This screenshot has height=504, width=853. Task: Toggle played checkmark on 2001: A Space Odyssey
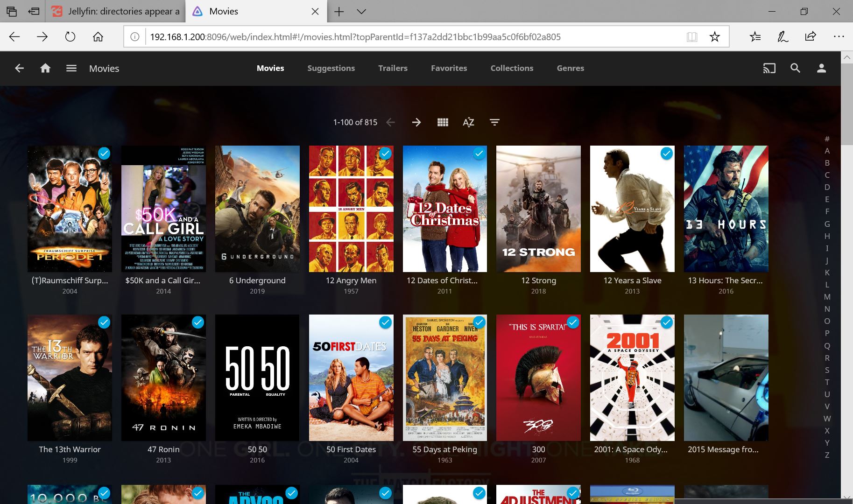tap(667, 322)
